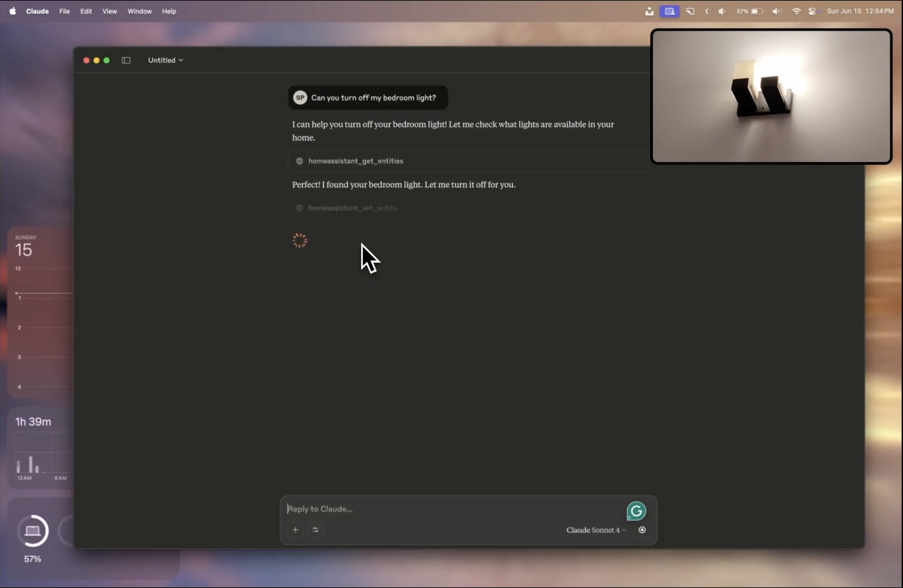The width and height of the screenshot is (903, 588).
Task: Open the Claude app menu
Action: pyautogui.click(x=37, y=11)
